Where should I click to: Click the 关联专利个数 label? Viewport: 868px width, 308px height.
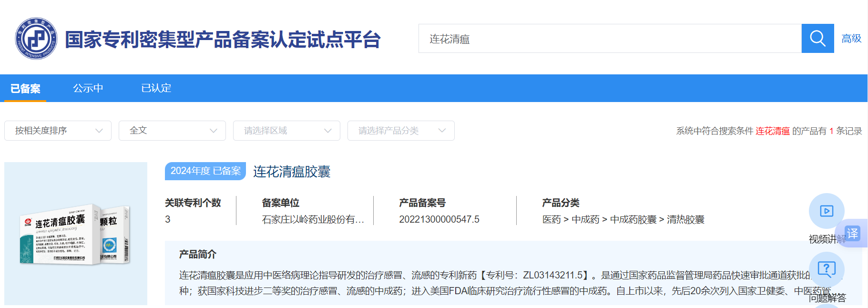point(193,203)
